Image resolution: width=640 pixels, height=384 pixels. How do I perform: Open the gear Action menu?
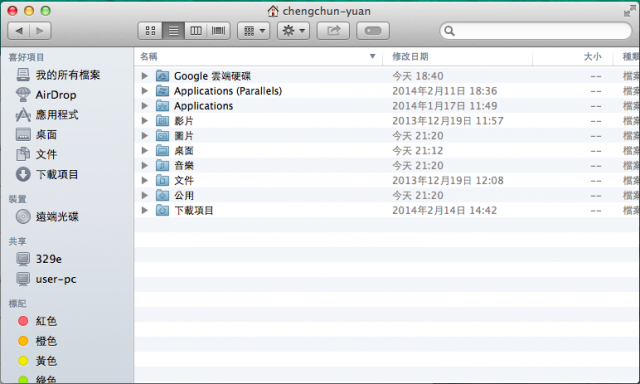pos(293,31)
